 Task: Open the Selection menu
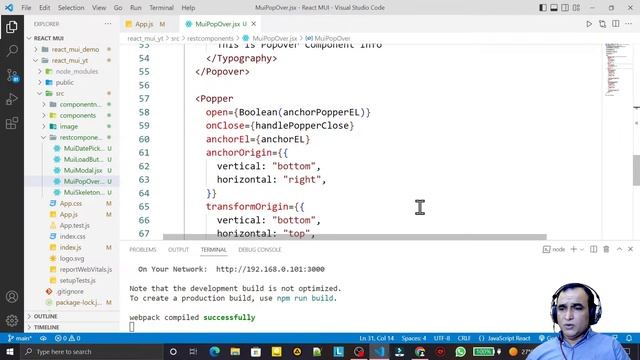click(x=71, y=8)
